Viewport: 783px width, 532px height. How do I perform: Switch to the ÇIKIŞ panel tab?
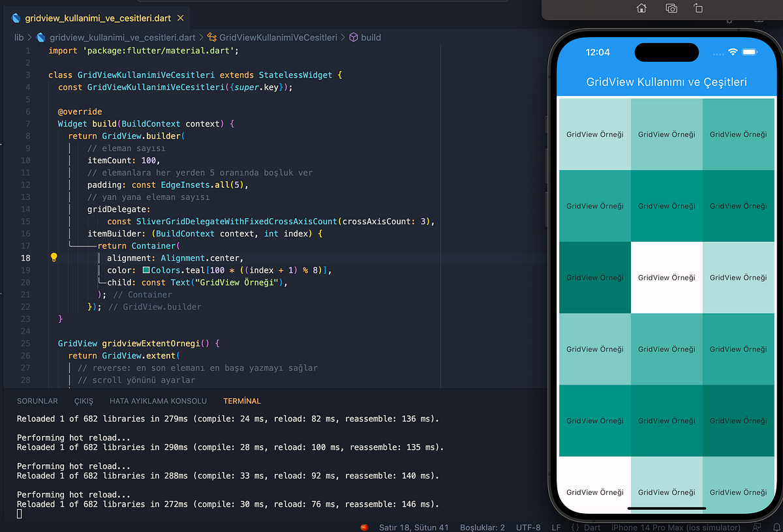(x=84, y=401)
